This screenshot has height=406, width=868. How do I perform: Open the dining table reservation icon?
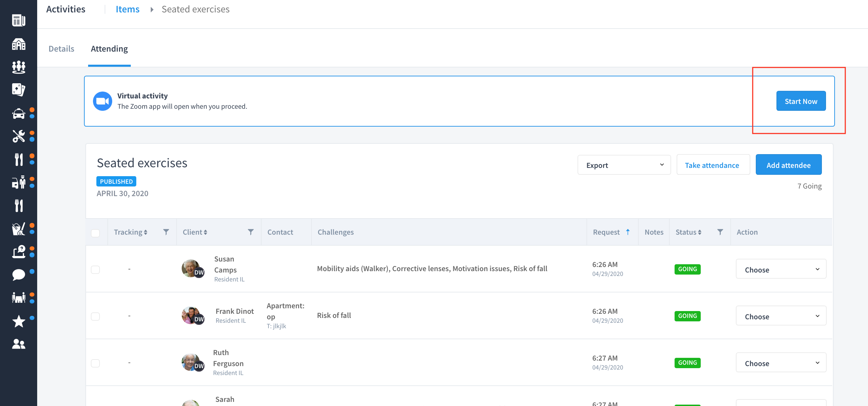19,298
